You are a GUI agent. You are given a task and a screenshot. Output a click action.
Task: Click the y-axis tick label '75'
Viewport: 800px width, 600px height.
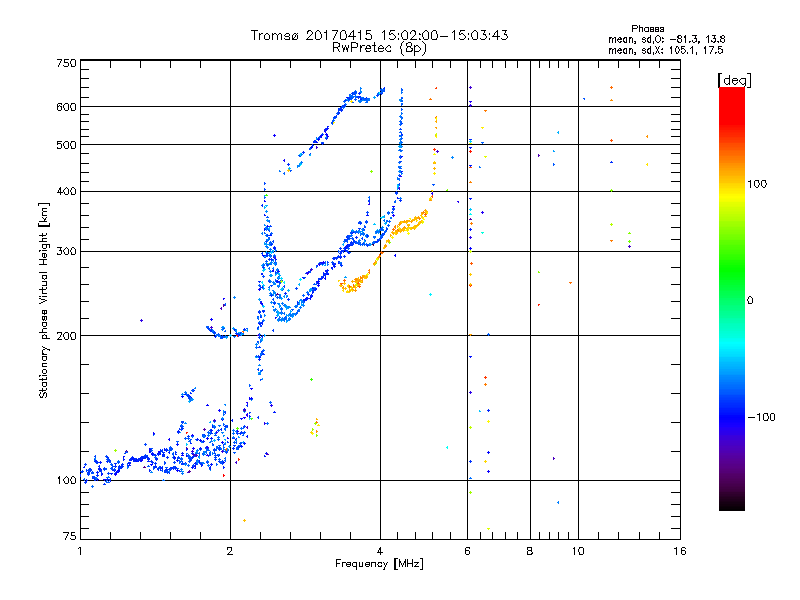tap(70, 536)
